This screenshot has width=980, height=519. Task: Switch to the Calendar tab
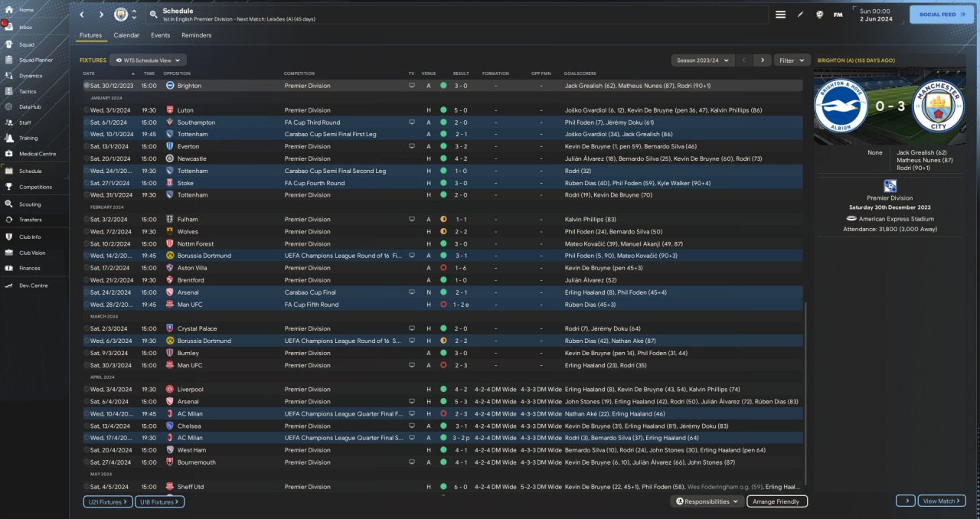pyautogui.click(x=126, y=35)
